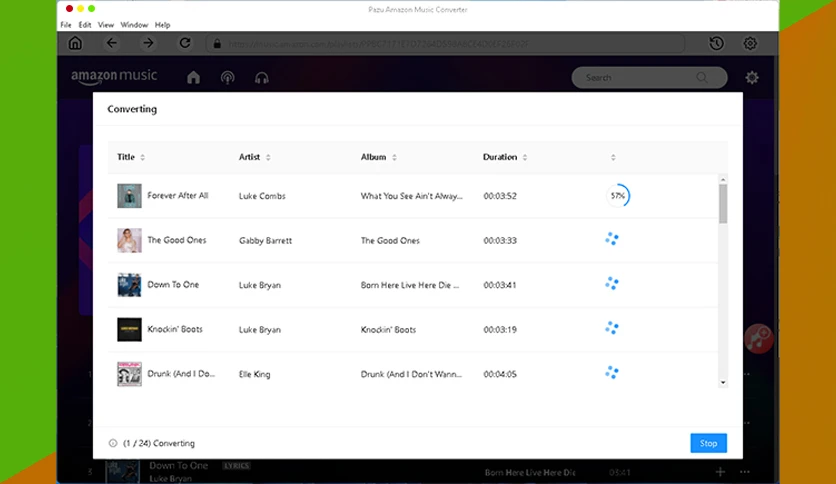Image resolution: width=836 pixels, height=484 pixels.
Task: Select artist 'Gabby Barrett'
Action: [x=266, y=240]
